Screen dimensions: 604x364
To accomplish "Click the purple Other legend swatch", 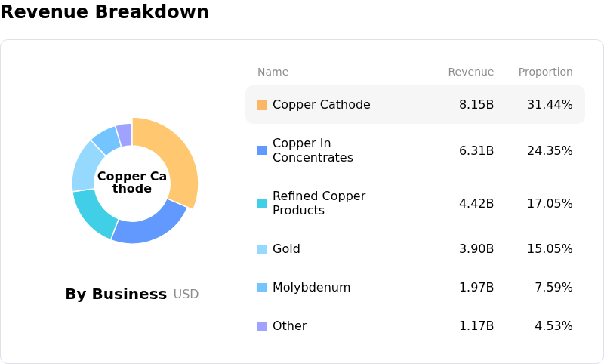I will point(262,326).
